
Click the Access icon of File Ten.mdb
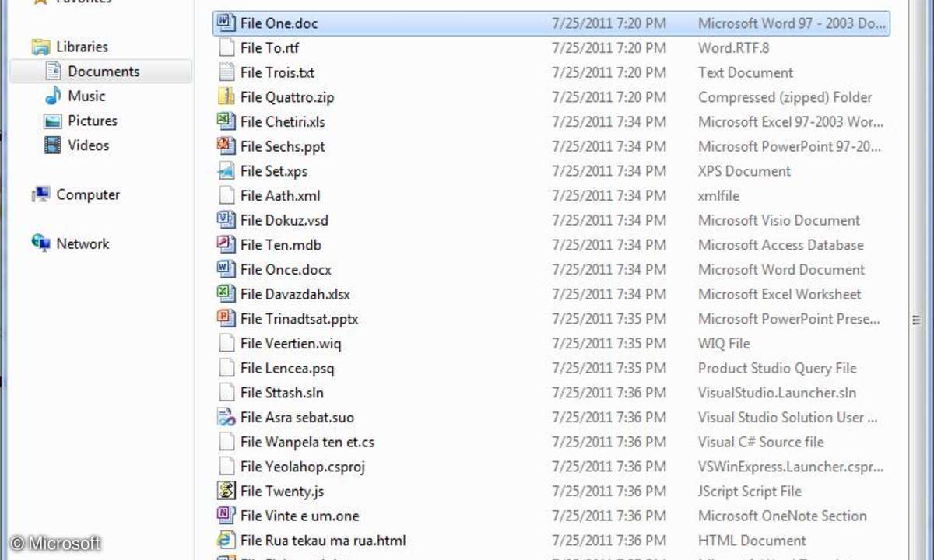pos(226,245)
